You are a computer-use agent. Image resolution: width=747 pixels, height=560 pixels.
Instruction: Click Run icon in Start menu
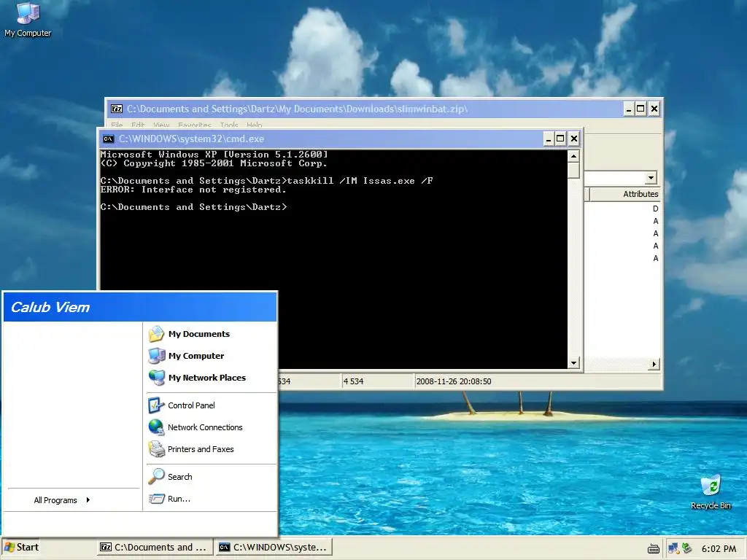point(156,499)
